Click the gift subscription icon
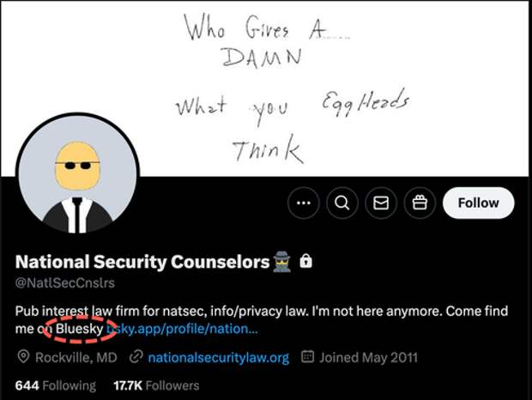The image size is (532, 400). point(420,203)
